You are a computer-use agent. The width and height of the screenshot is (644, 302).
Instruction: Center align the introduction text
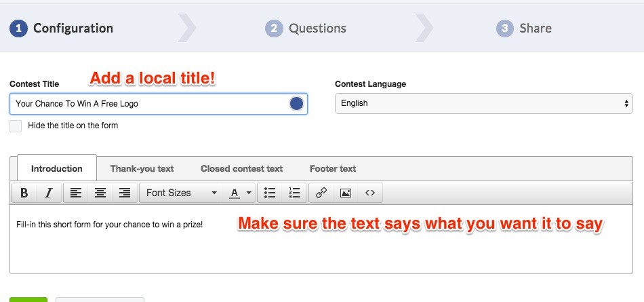coord(100,193)
